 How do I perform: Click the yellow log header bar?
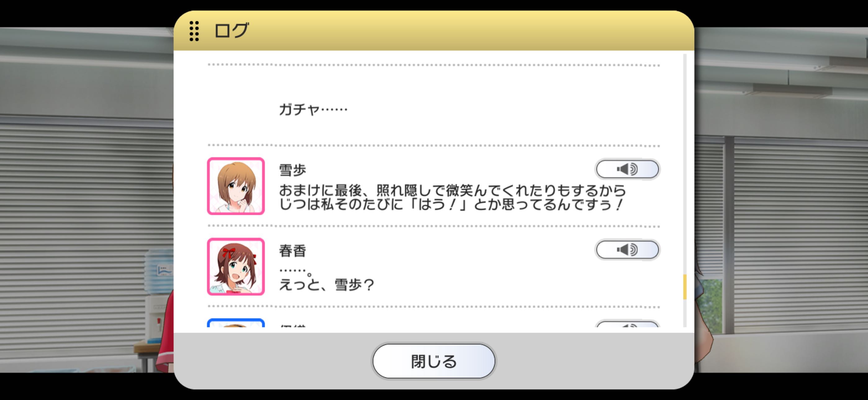click(x=434, y=31)
